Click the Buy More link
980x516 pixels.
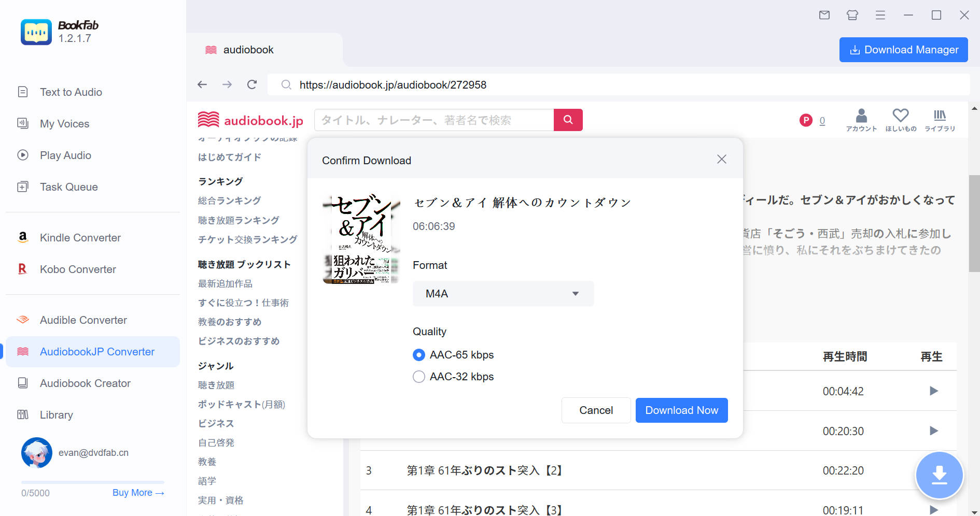137,492
